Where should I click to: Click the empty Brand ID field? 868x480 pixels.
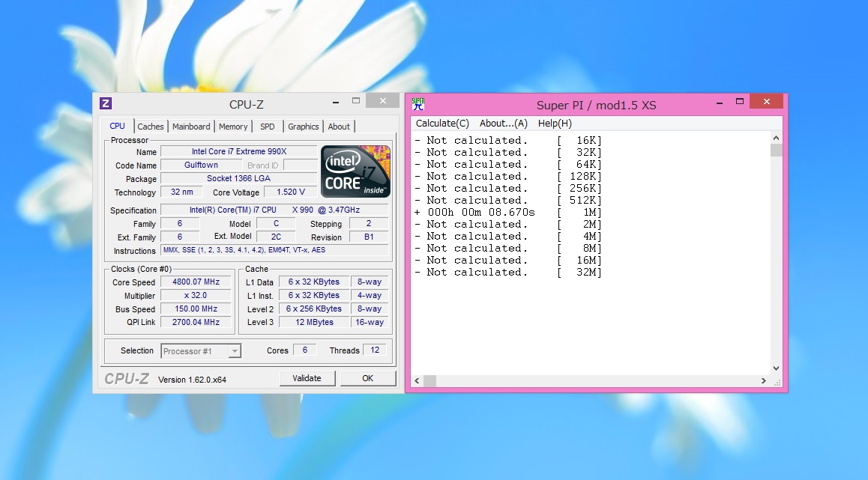coord(300,165)
